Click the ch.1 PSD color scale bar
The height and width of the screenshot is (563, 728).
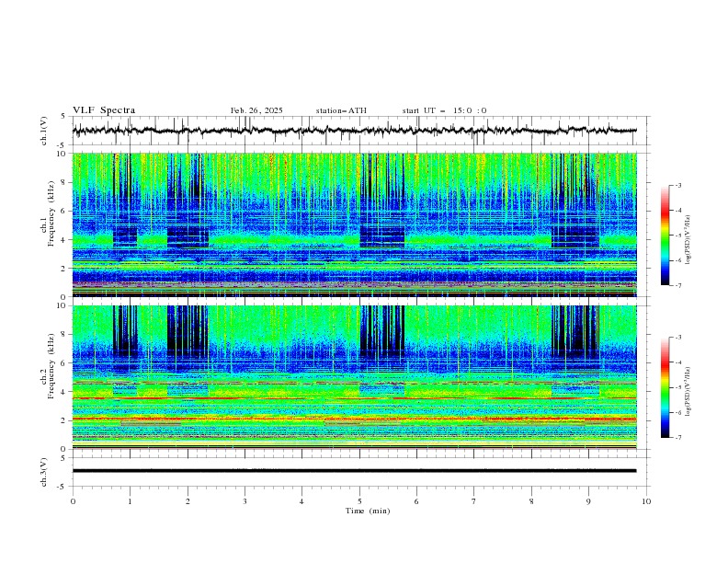click(665, 236)
